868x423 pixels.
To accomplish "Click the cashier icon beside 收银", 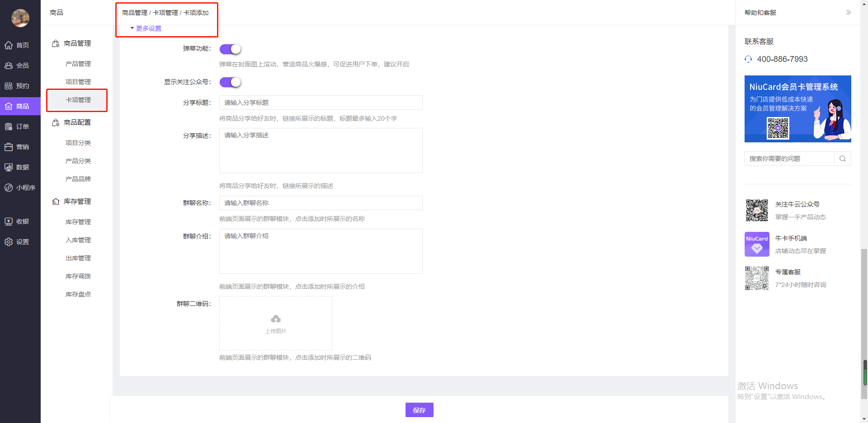I will (9, 221).
